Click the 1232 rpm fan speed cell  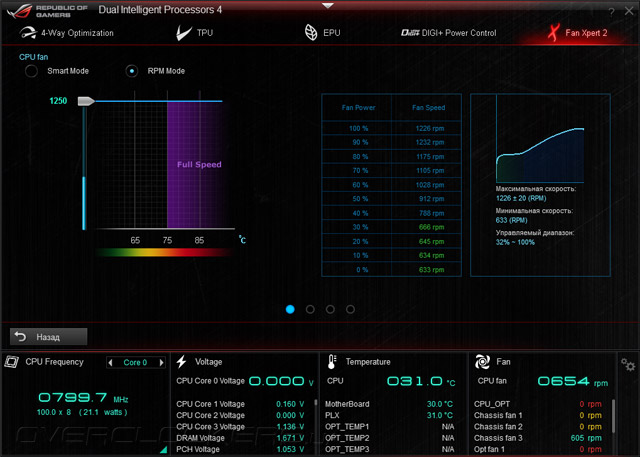(429, 142)
